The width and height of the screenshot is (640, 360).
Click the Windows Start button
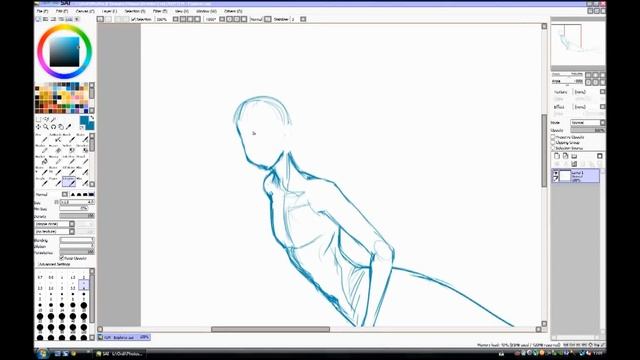point(42,353)
